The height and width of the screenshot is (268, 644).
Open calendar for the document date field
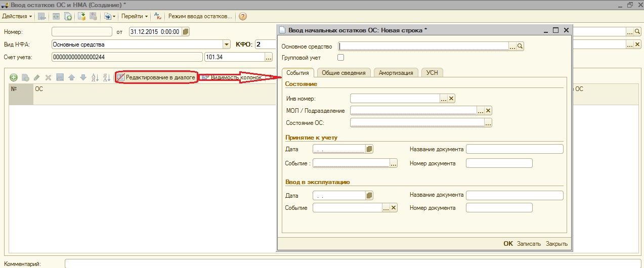click(x=186, y=32)
